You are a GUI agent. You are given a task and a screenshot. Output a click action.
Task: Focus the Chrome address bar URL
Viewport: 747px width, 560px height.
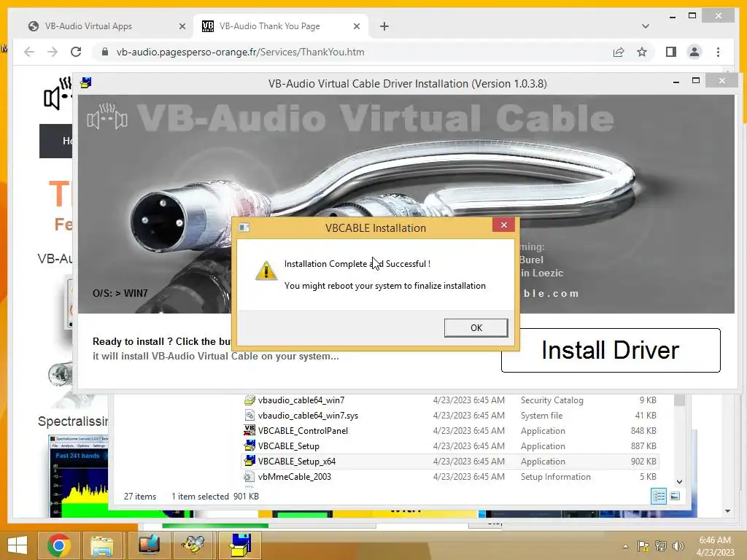point(240,52)
